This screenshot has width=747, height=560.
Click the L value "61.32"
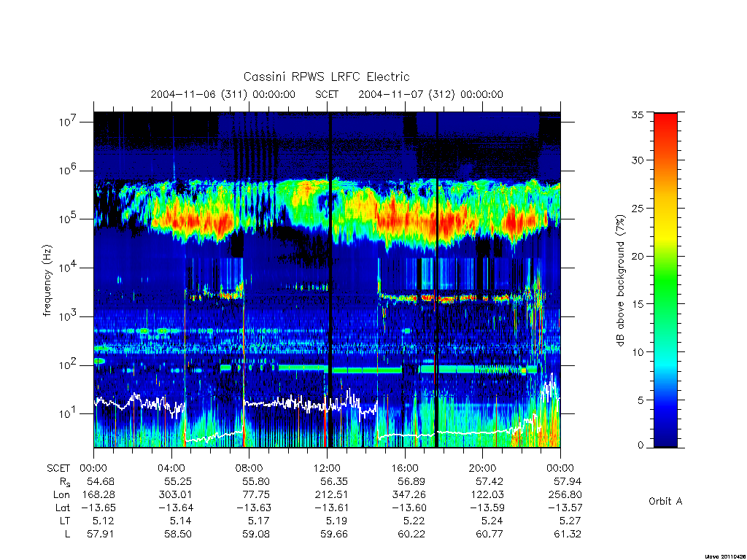tap(568, 534)
